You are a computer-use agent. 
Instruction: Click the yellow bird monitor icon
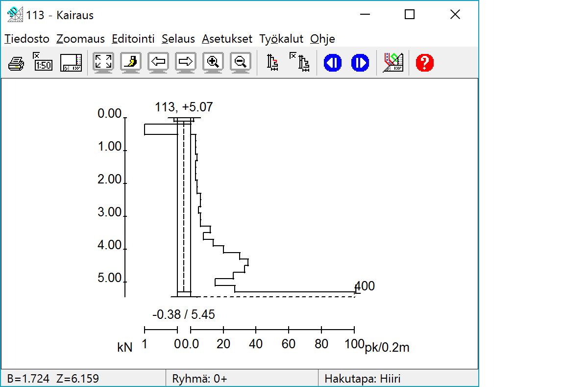pyautogui.click(x=131, y=63)
